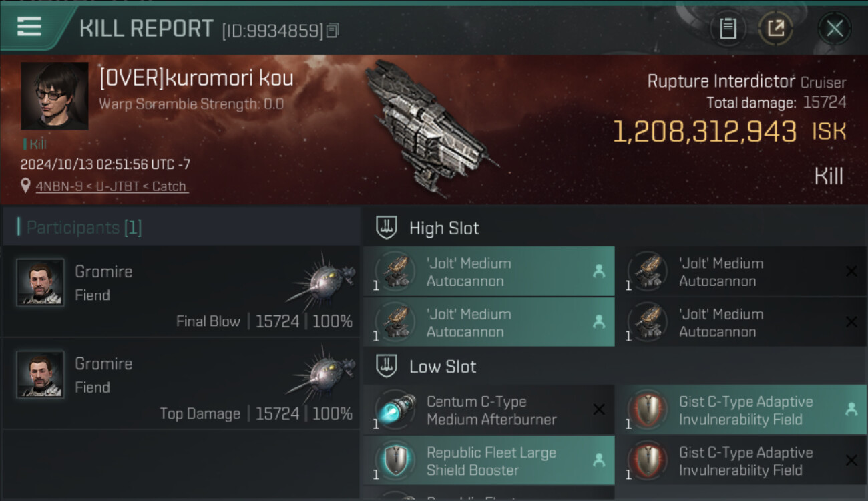This screenshot has width=868, height=501.
Task: Open Gromire's Top Damage participant entry
Action: tap(180, 384)
